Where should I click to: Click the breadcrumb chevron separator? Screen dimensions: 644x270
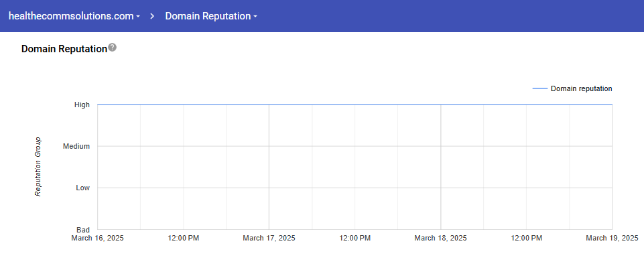tap(152, 15)
